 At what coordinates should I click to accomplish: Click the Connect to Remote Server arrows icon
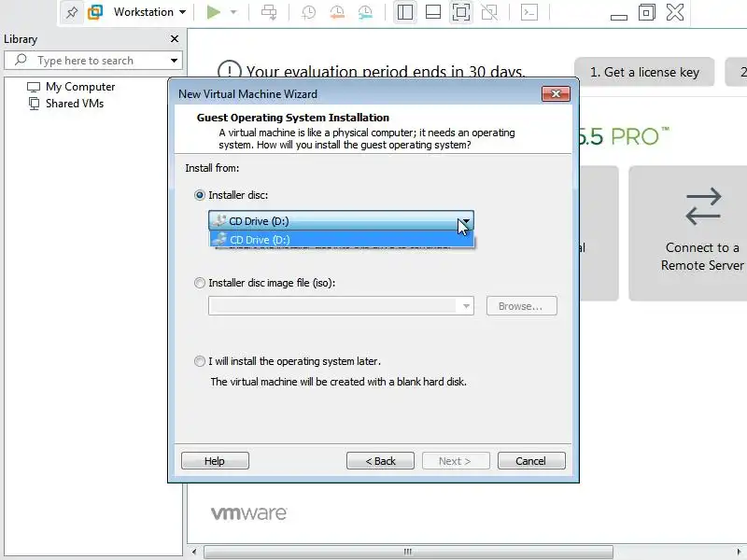click(x=703, y=205)
